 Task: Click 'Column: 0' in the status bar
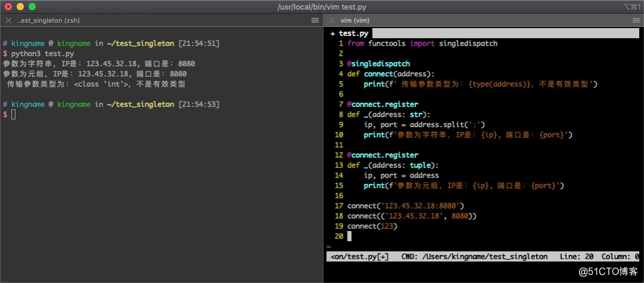click(620, 257)
